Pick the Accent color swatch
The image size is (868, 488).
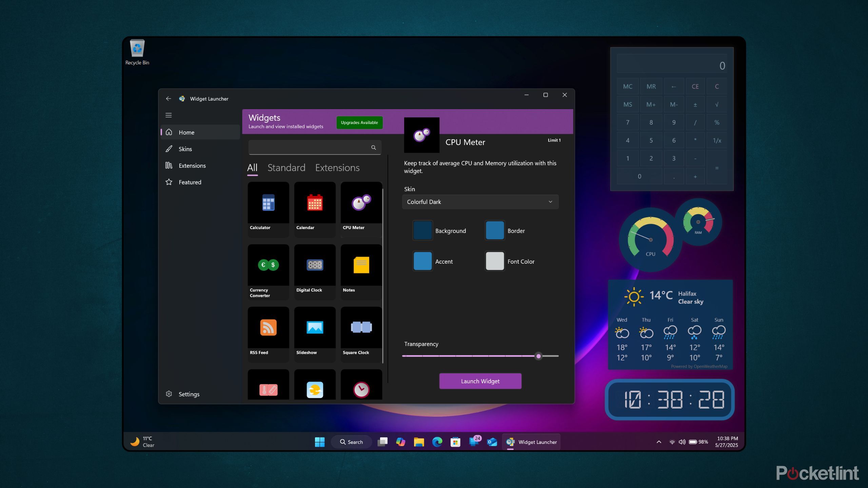(422, 261)
